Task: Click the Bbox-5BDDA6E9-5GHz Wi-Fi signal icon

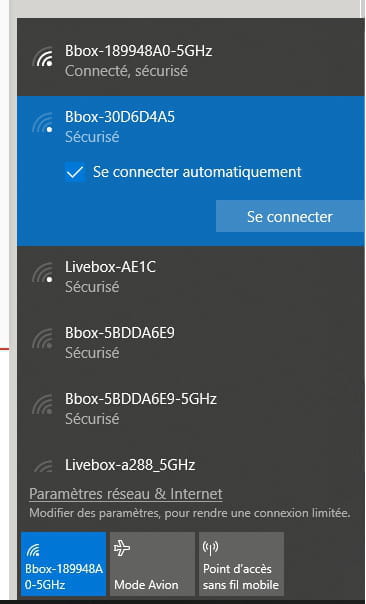Action: point(43,405)
